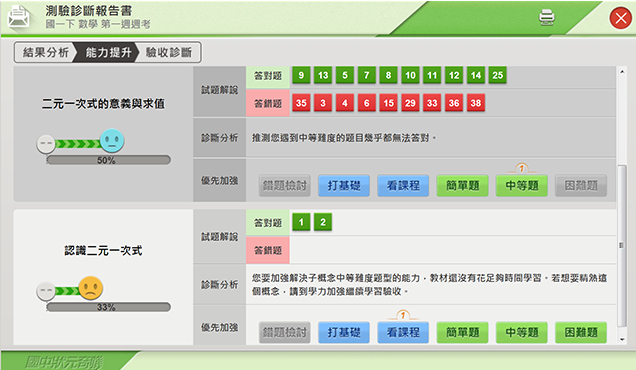Click the 33% progress bar
Viewport: 636px width, 370px height.
[x=108, y=307]
